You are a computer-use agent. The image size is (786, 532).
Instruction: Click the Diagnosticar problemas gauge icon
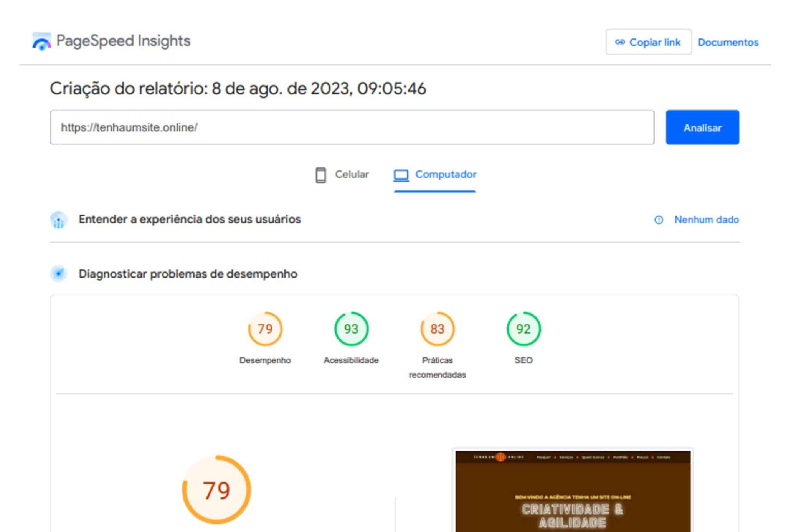(x=58, y=274)
